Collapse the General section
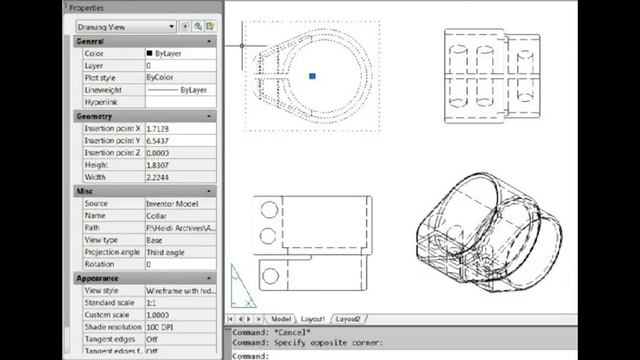 point(209,42)
